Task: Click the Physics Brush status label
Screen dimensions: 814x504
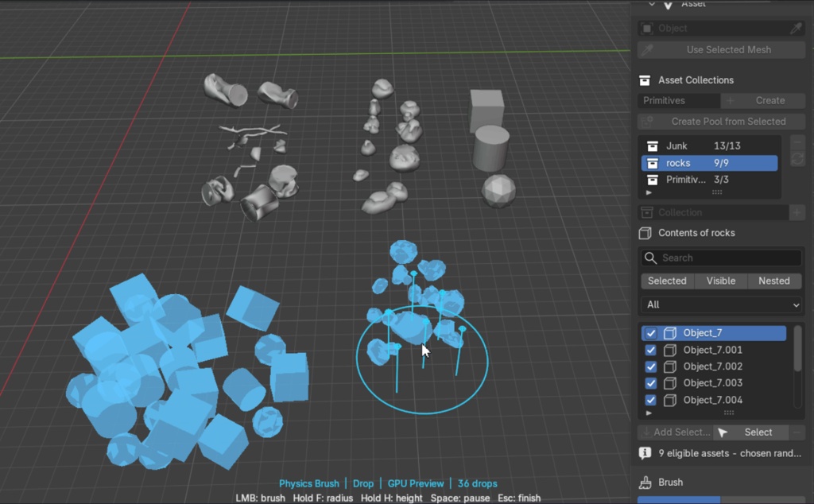Action: click(x=309, y=483)
